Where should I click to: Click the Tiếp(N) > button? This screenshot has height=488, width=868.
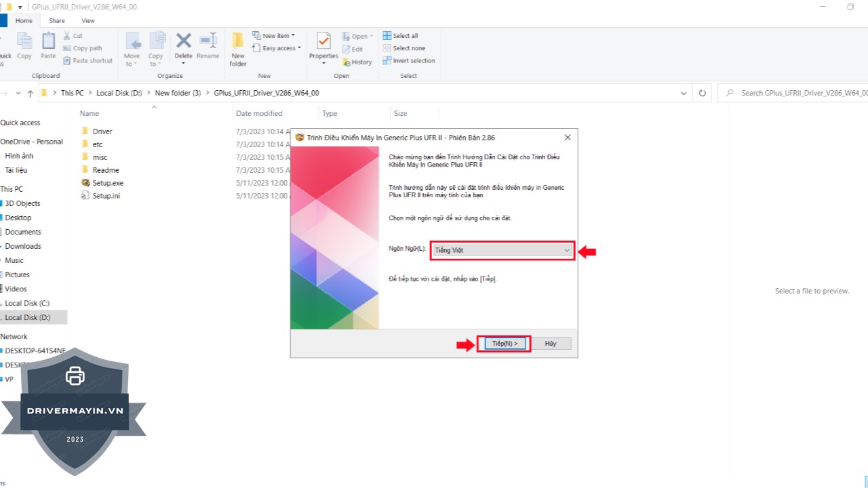pos(505,344)
